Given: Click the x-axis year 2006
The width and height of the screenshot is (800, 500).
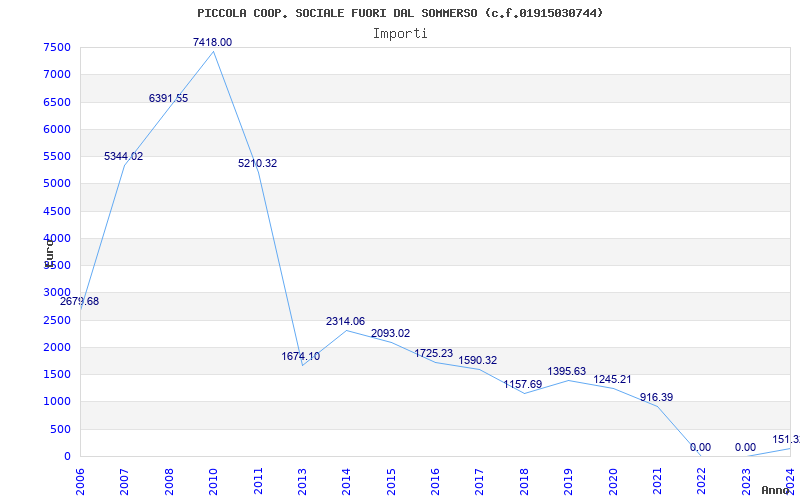Looking at the screenshot, I should 80,481.
